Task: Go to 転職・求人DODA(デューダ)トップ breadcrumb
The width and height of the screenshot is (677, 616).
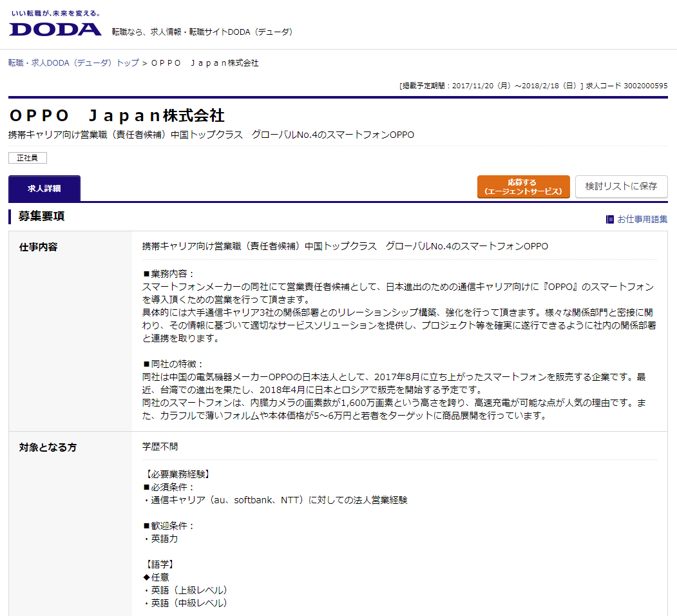Action: click(73, 63)
